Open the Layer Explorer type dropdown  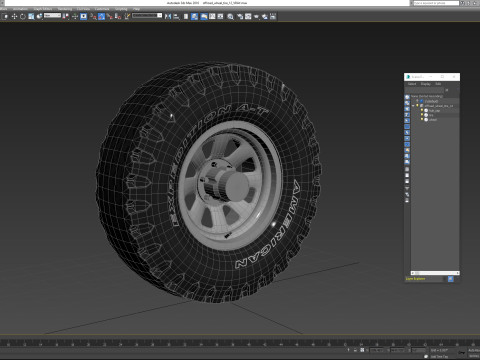[424, 279]
